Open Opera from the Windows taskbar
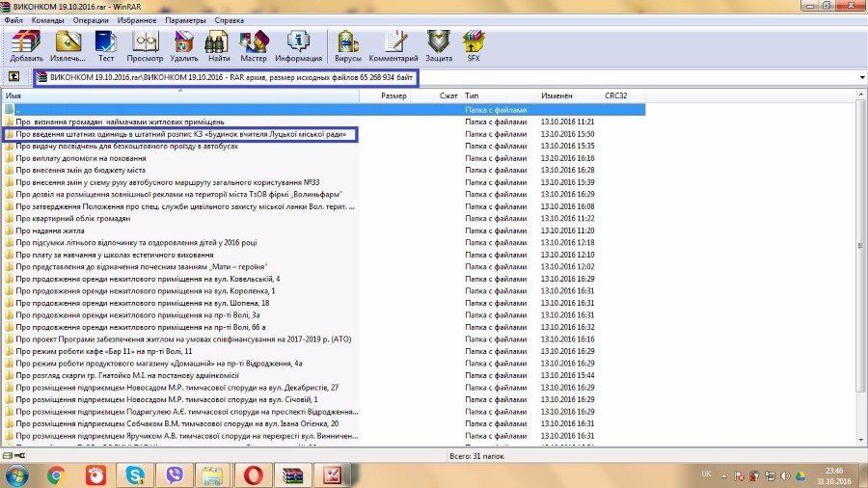Screen dimensions: 868x488 [254, 474]
